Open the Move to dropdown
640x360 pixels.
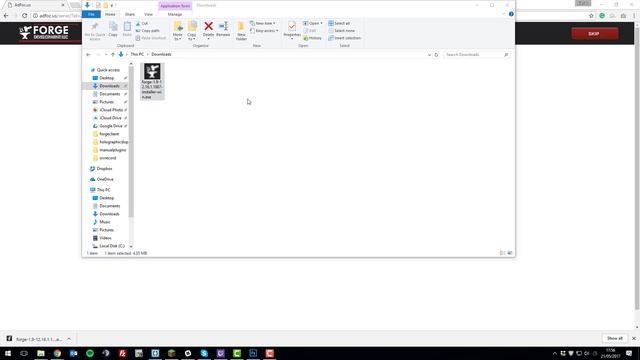[178, 31]
